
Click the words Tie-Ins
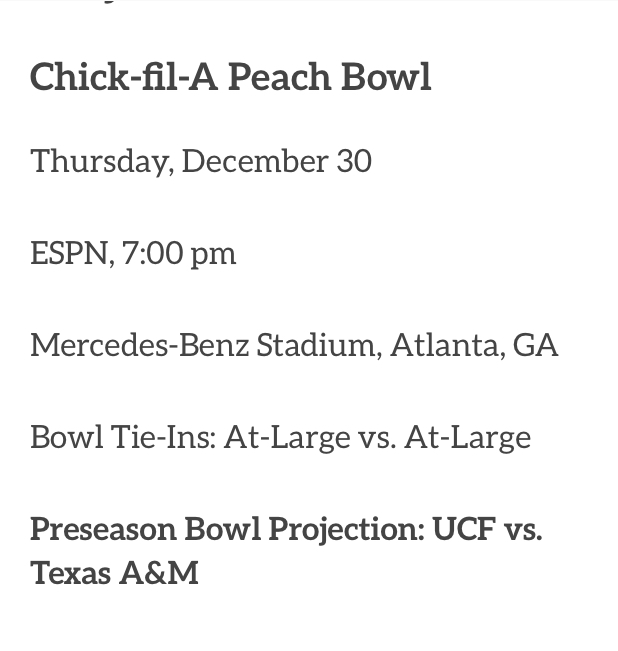pyautogui.click(x=164, y=437)
